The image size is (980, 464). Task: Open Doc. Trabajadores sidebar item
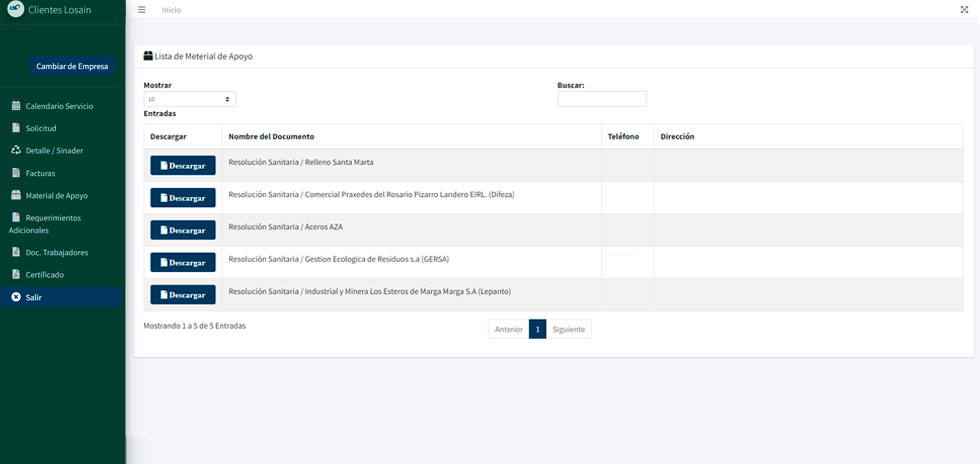[x=56, y=252]
